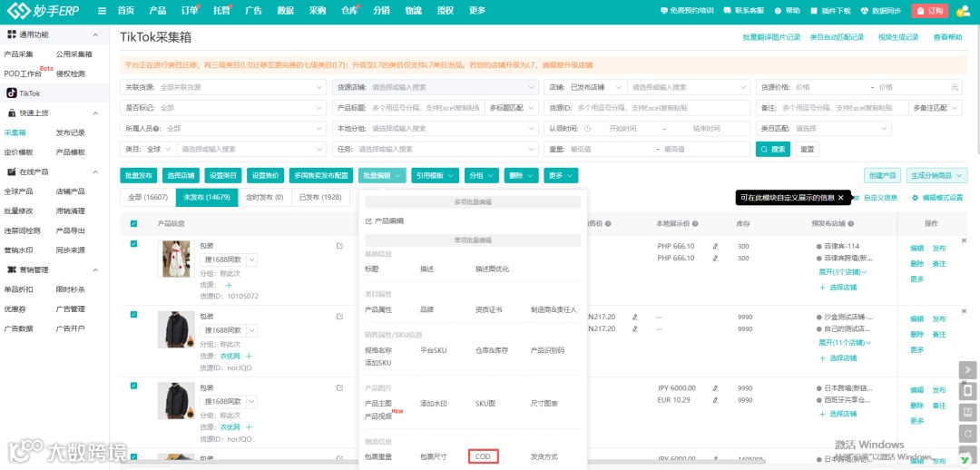
Task: Open the 多标题匹配 dropdown
Action: (x=510, y=108)
